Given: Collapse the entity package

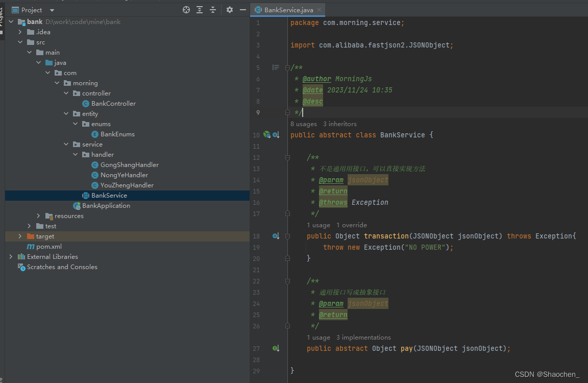Looking at the screenshot, I should (66, 114).
